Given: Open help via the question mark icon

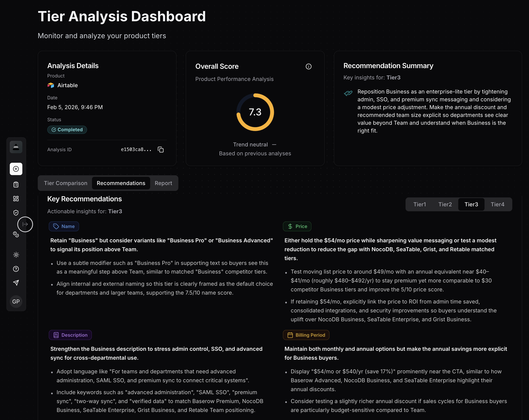Looking at the screenshot, I should click(16, 269).
